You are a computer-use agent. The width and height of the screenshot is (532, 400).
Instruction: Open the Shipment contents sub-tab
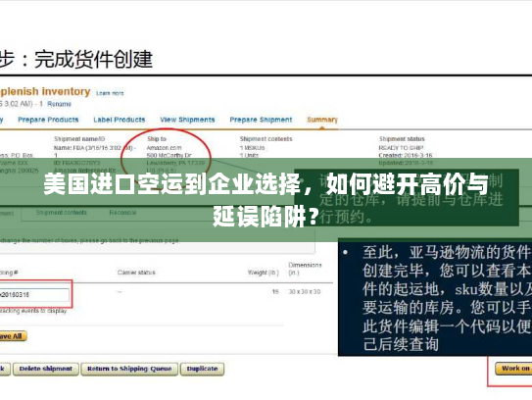62,213
